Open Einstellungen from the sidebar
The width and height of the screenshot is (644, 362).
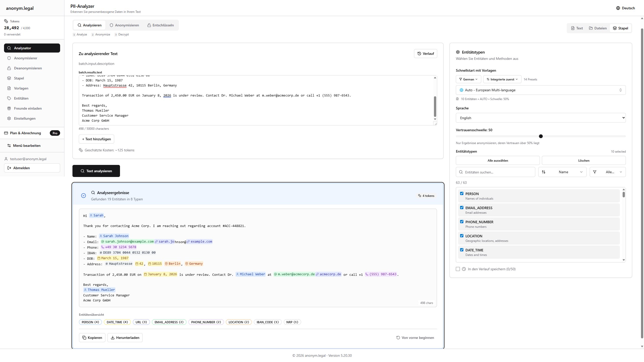[x=24, y=118]
